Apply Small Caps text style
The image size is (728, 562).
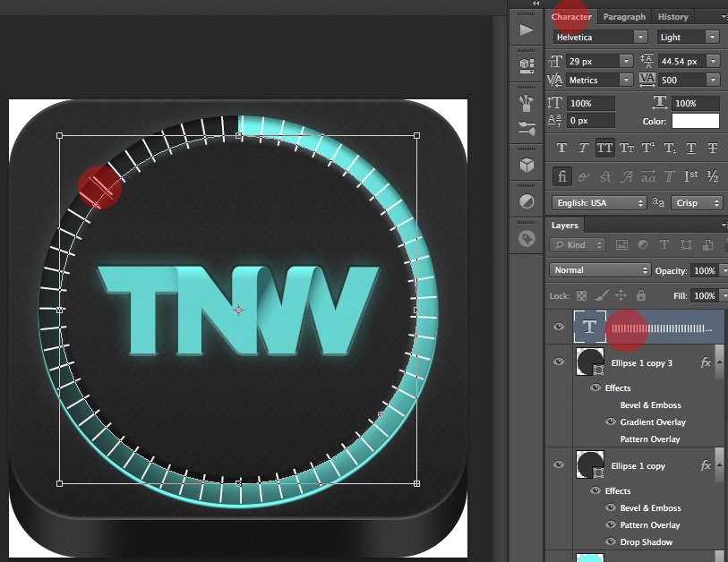626,148
